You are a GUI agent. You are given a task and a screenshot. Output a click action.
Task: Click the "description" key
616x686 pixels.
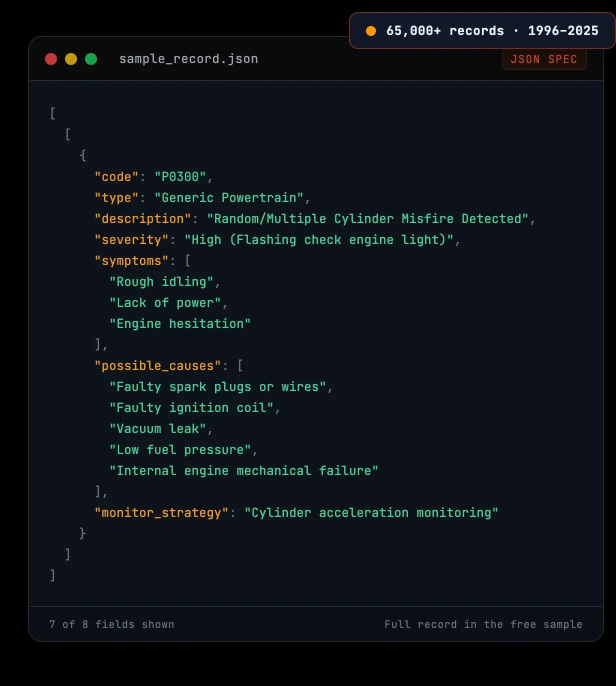click(143, 218)
